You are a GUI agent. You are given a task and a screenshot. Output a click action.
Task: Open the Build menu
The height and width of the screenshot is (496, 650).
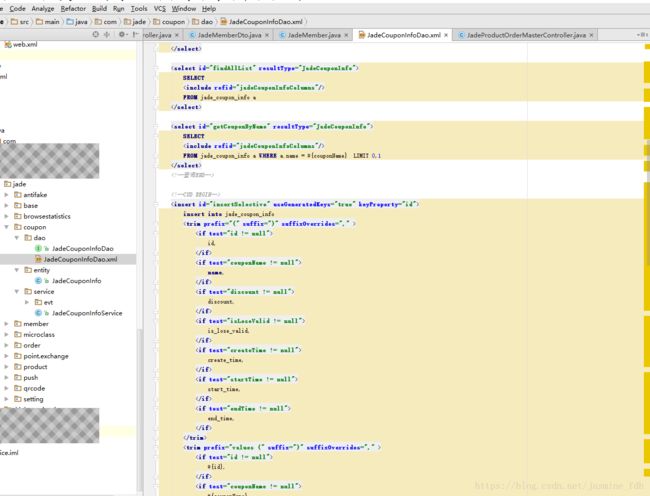99,8
